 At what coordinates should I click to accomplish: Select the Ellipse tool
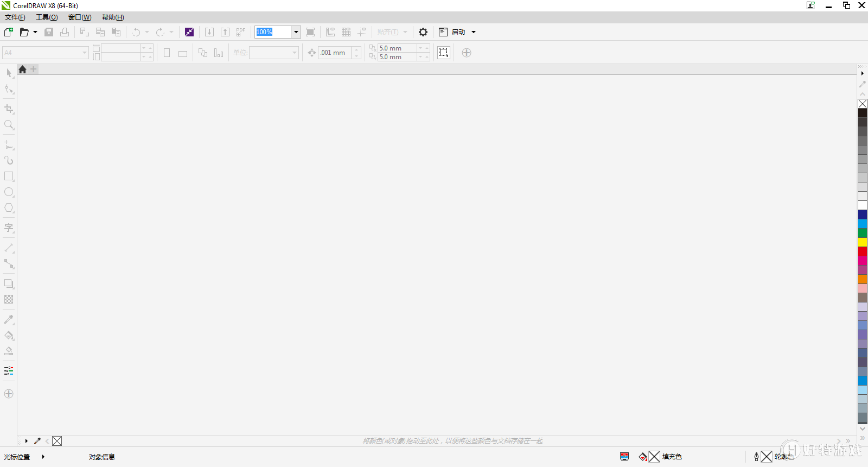coord(9,192)
